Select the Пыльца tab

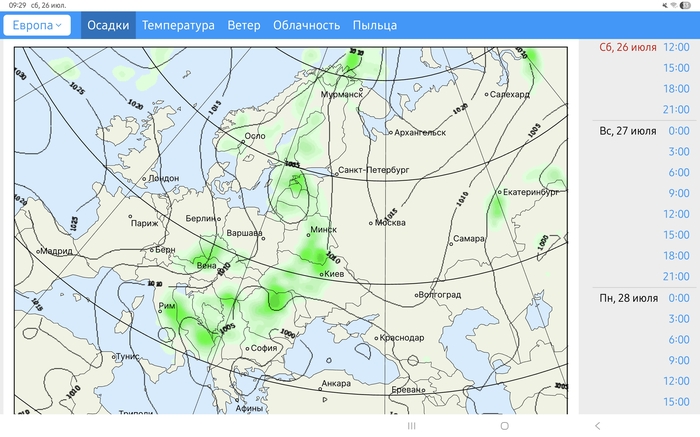click(x=375, y=25)
